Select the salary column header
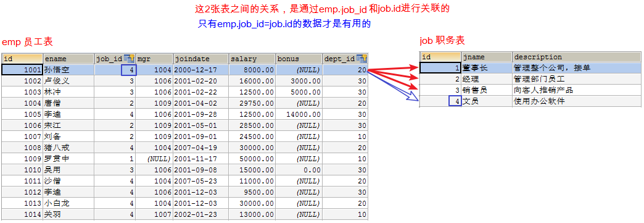This screenshot has width=644, height=223. (x=252, y=59)
